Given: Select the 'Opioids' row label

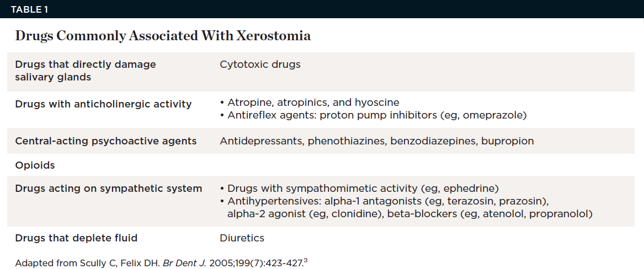Looking at the screenshot, I should (x=35, y=165).
